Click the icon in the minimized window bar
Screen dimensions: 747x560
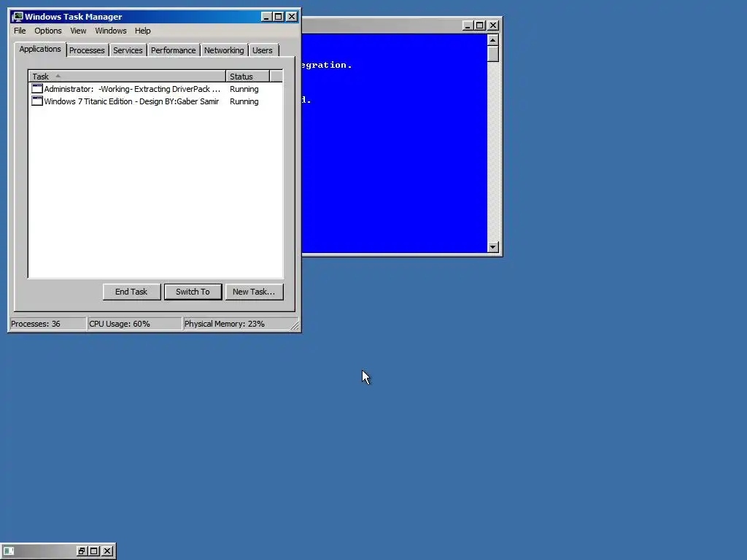click(9, 551)
